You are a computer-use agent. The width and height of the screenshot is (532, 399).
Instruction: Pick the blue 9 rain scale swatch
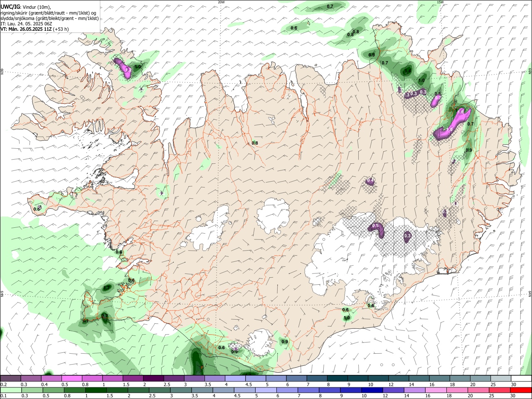pyautogui.click(x=351, y=390)
